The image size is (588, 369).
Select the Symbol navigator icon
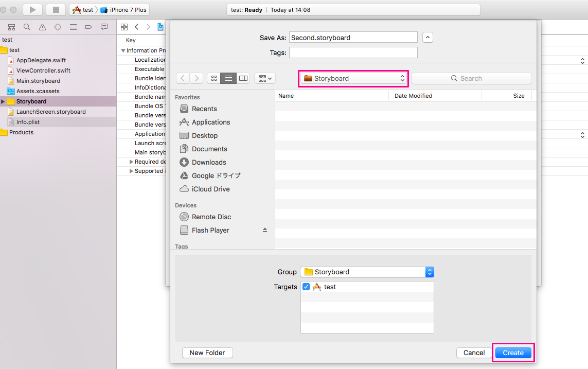tap(11, 27)
